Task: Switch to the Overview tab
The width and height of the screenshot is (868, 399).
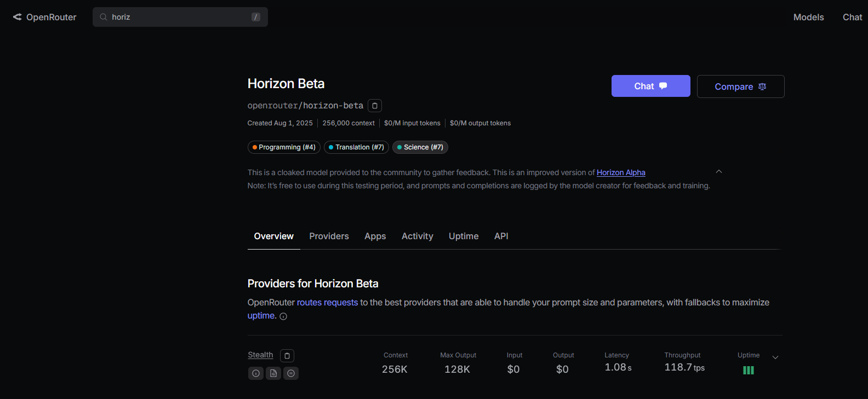Action: pyautogui.click(x=274, y=236)
